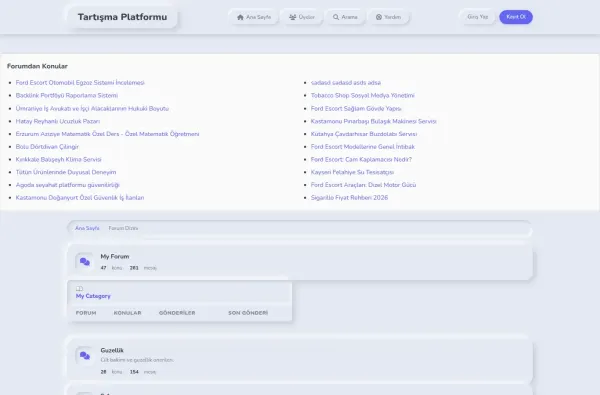Click the Forumdan Konular heading

(37, 66)
